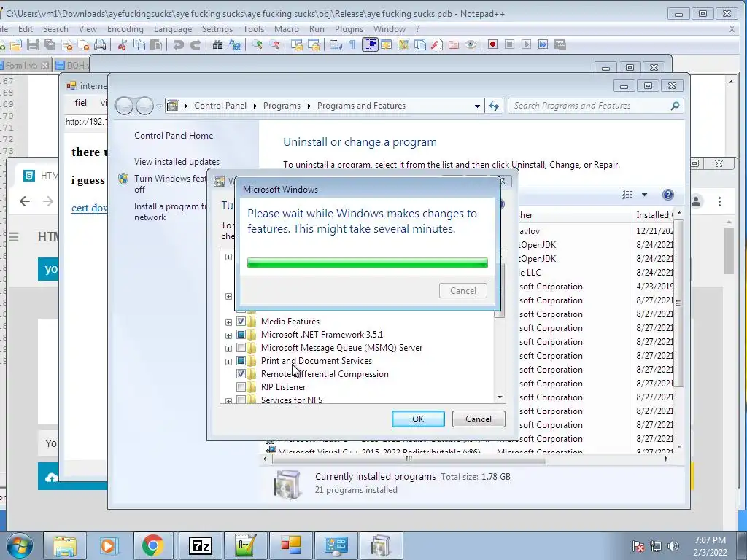Click the green feature-changes progress bar
The image size is (747, 560).
point(368,262)
